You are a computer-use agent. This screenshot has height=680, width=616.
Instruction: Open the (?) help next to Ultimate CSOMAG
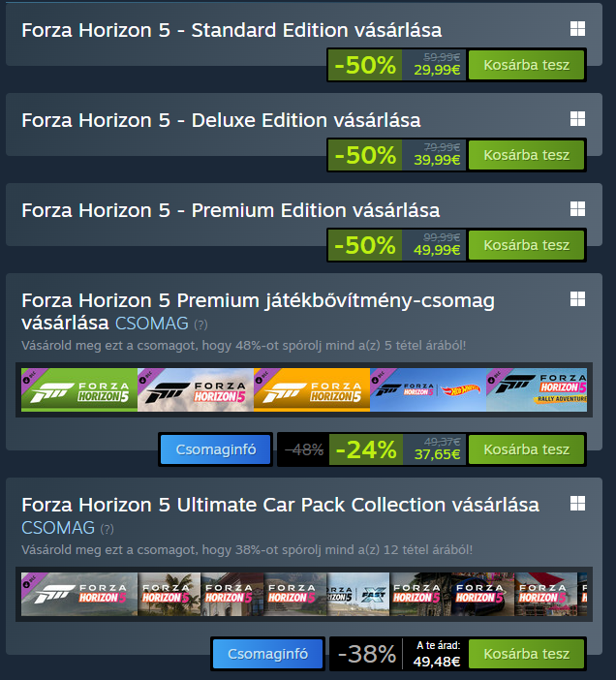coord(108,529)
